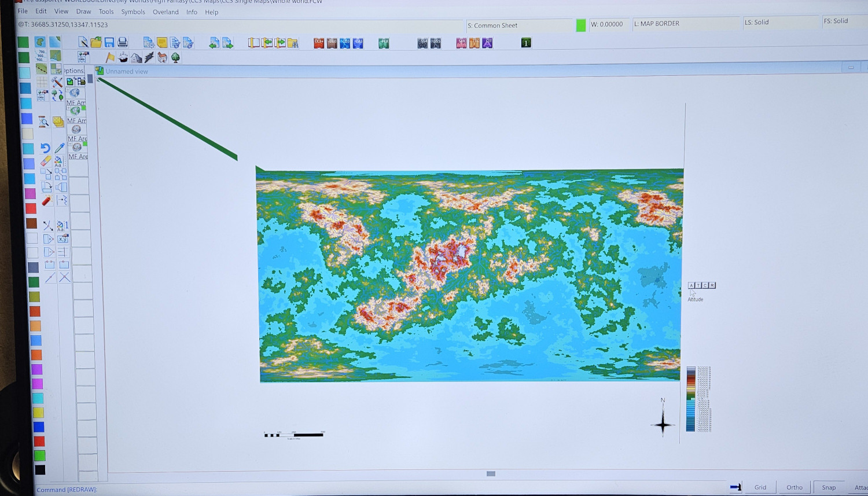Click the hammer and pencil tools icon
868x496 pixels.
(x=57, y=82)
